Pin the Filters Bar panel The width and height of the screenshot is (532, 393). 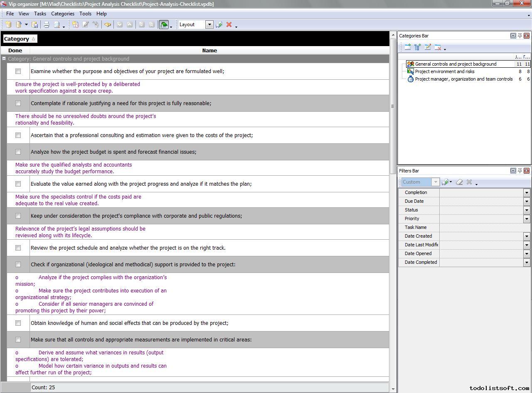(520, 171)
